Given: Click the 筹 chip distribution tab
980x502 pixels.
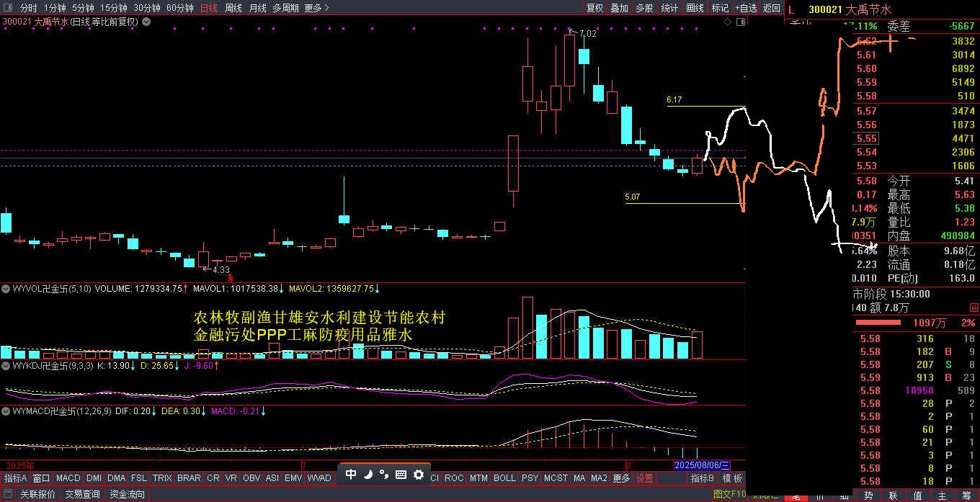Looking at the screenshot, I should click(966, 496).
